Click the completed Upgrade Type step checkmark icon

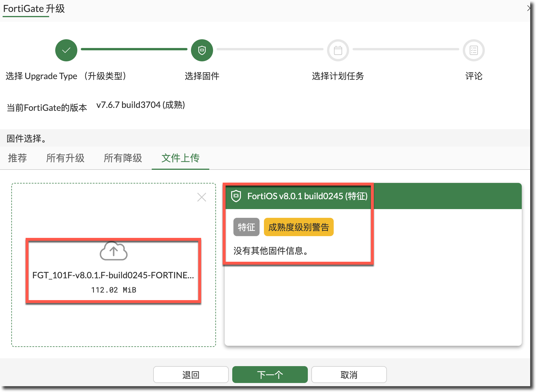pyautogui.click(x=66, y=50)
